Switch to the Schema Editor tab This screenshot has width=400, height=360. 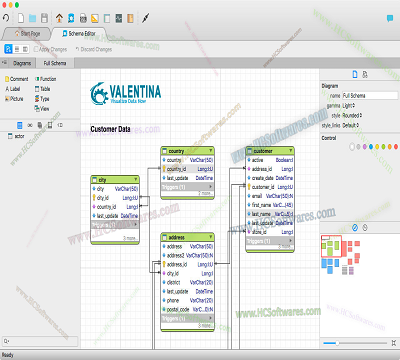[79, 34]
